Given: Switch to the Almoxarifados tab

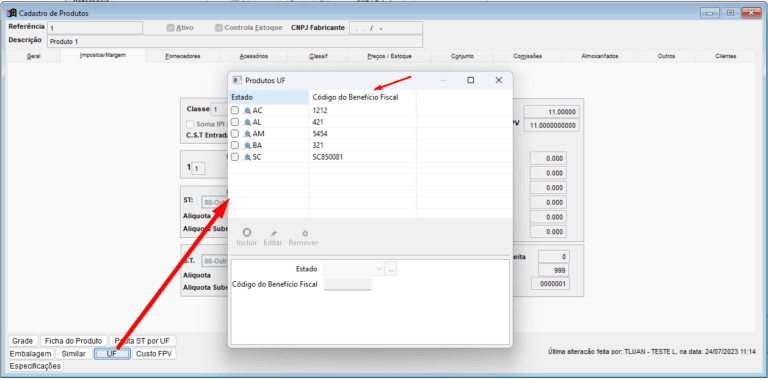Looking at the screenshot, I should pyautogui.click(x=600, y=56).
